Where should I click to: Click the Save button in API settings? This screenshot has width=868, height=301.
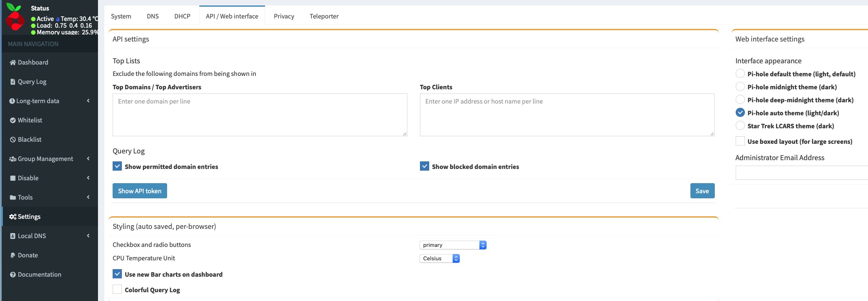click(702, 191)
